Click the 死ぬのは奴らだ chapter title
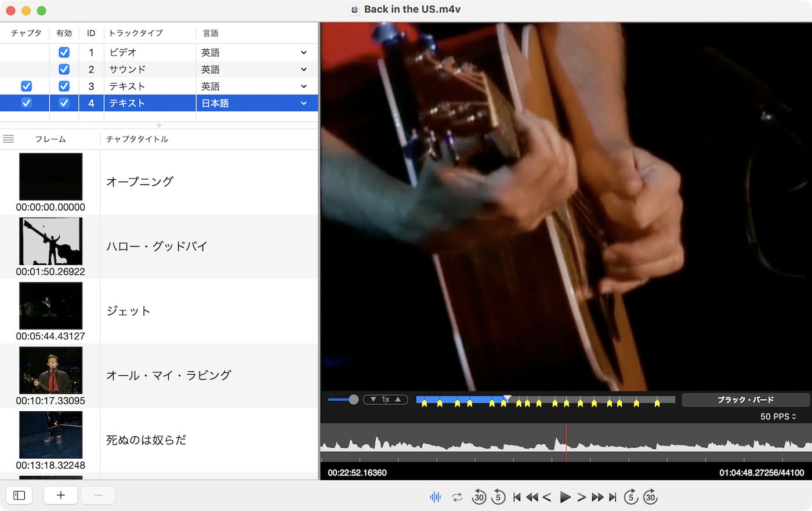Screen dimensions: 812x511 pos(146,440)
